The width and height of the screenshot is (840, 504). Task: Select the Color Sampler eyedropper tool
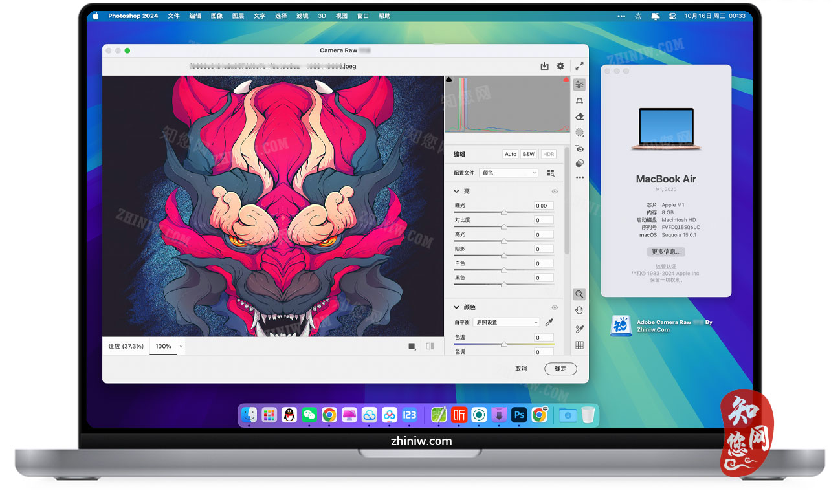tap(579, 329)
